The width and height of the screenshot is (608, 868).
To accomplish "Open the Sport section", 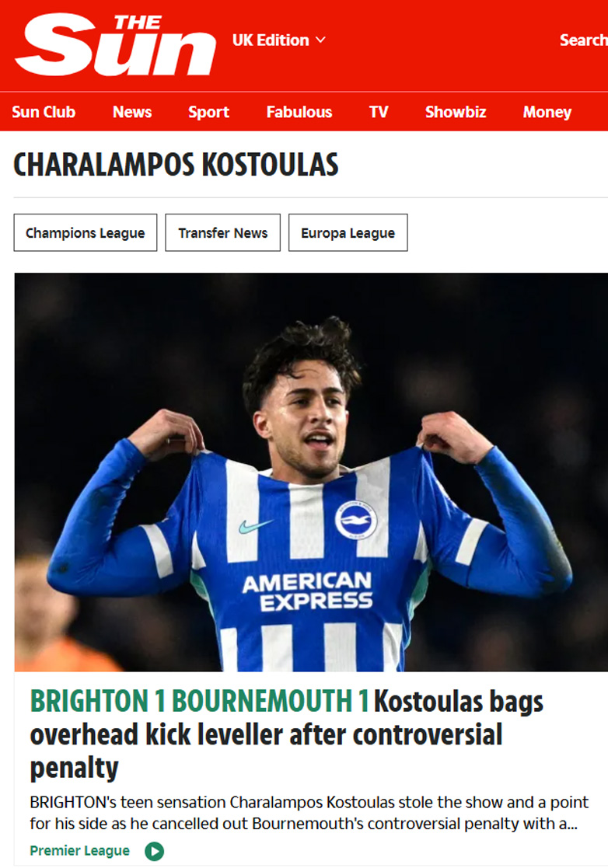I will coord(208,112).
